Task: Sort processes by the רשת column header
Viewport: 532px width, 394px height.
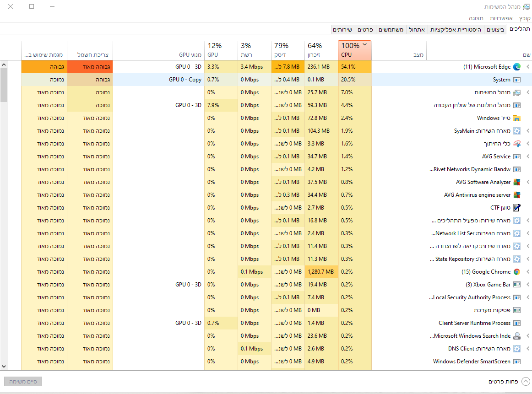Action: click(255, 50)
